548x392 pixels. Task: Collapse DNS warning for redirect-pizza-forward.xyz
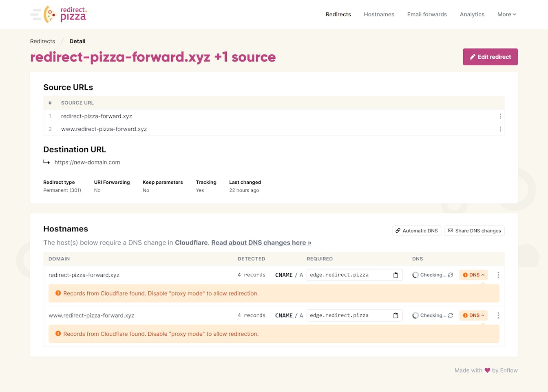[473, 275]
